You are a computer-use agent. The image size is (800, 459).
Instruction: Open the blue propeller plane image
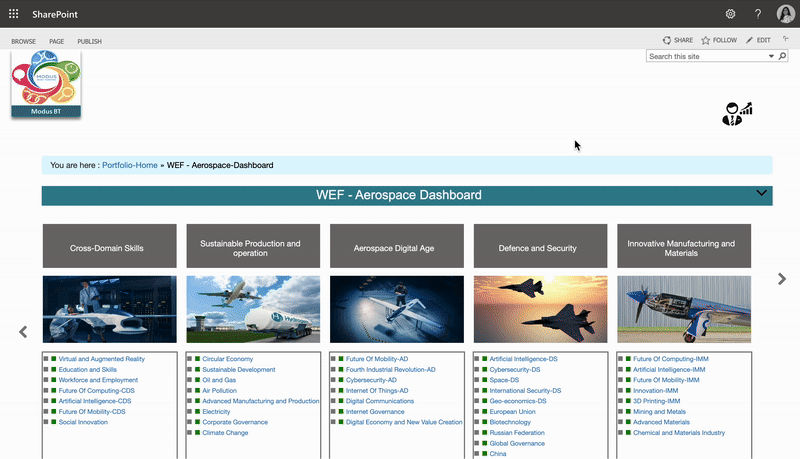pos(684,309)
